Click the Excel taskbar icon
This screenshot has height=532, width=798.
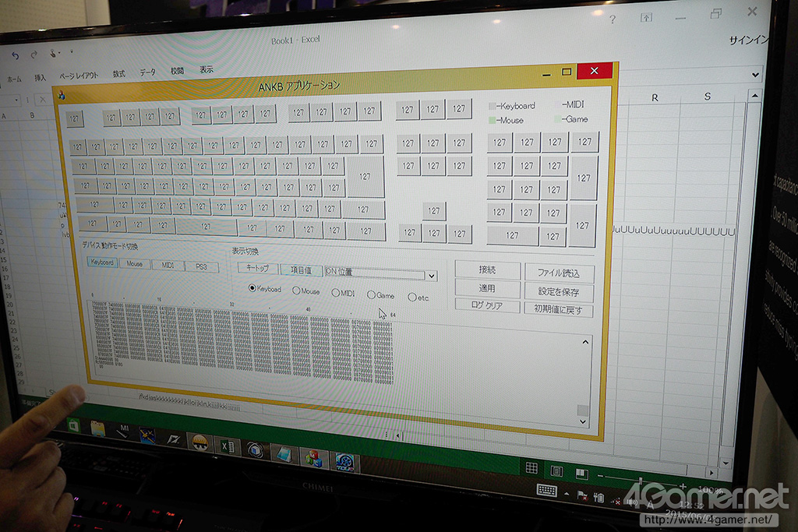[227, 447]
